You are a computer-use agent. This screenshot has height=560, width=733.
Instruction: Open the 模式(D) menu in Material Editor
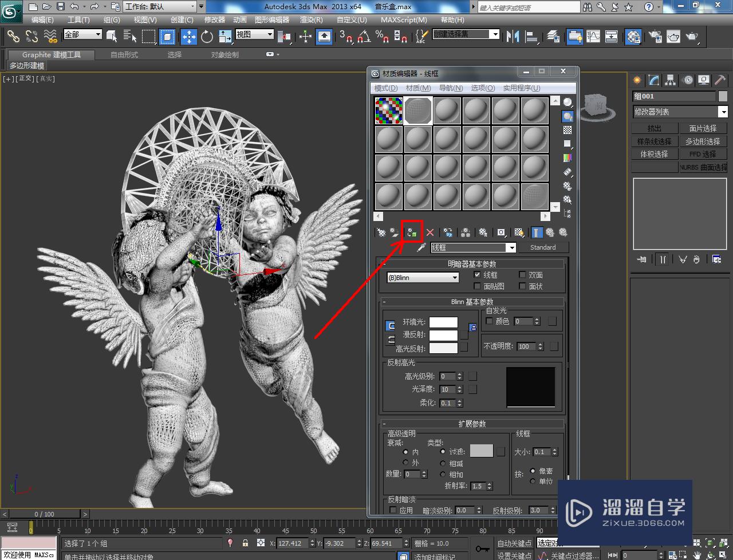tap(386, 88)
